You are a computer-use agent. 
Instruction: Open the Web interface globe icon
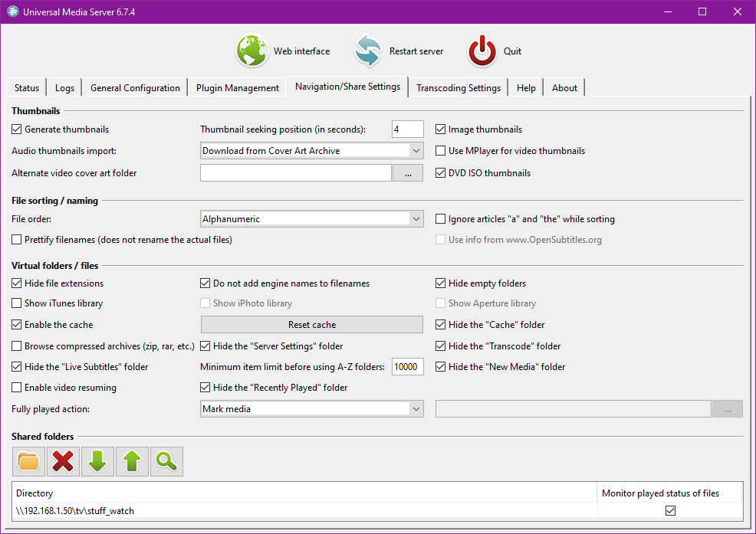[x=251, y=51]
